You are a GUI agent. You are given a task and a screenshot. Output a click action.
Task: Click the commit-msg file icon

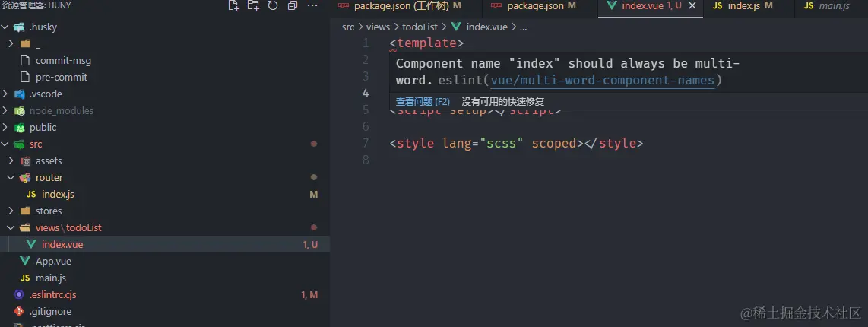pyautogui.click(x=25, y=60)
